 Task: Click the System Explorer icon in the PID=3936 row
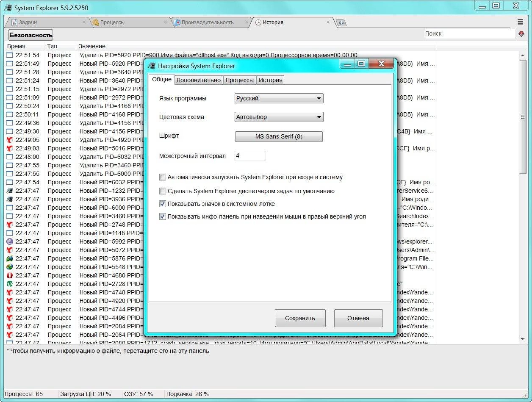pyautogui.click(x=10, y=199)
